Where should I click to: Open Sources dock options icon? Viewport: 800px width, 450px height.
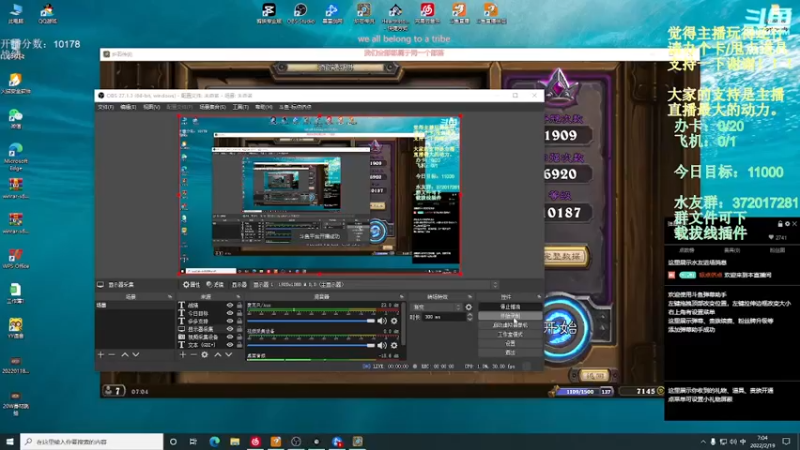coord(238,296)
